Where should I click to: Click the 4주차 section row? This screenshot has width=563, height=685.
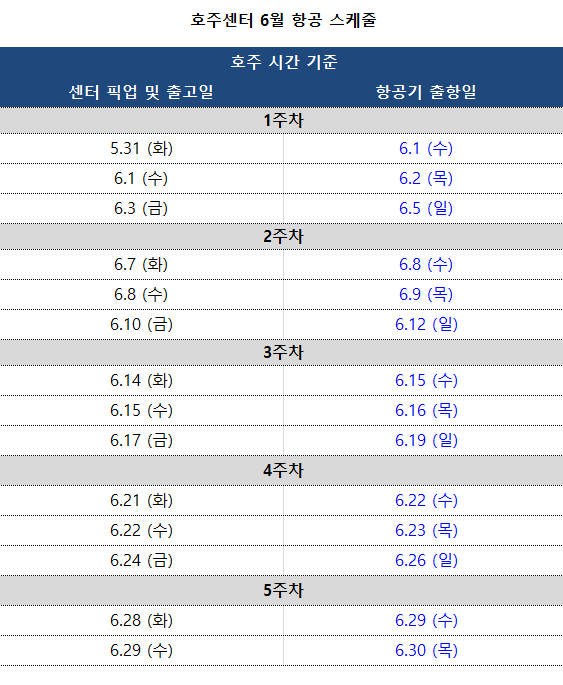click(x=281, y=471)
